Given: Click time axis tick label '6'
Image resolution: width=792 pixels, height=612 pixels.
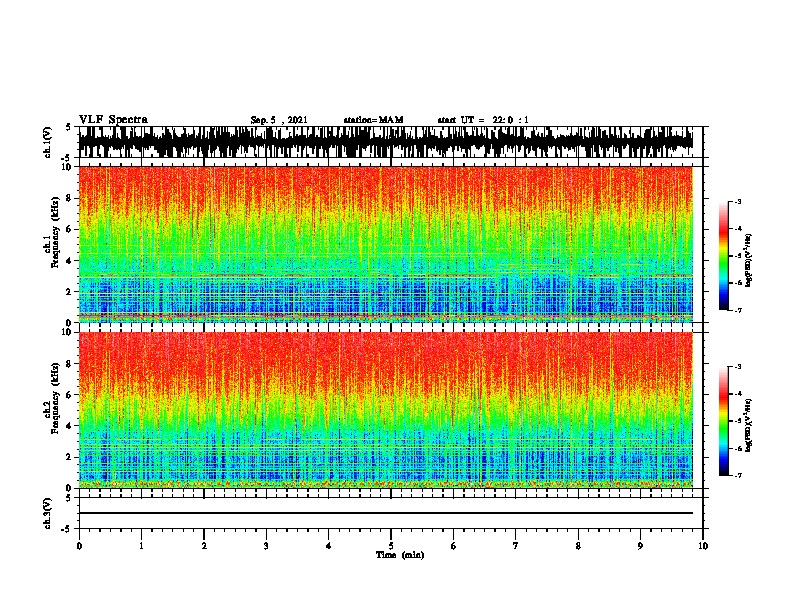Looking at the screenshot, I should pyautogui.click(x=453, y=546).
